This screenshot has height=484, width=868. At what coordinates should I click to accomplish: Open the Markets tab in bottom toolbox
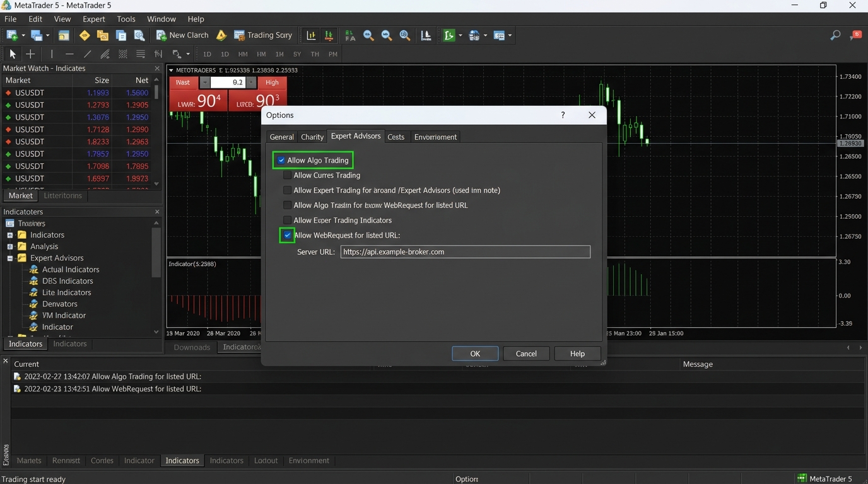click(x=29, y=461)
